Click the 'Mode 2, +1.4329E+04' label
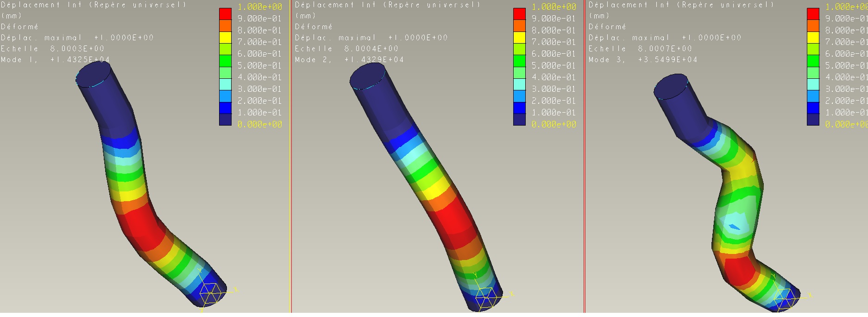This screenshot has height=317, width=868. pyautogui.click(x=349, y=60)
